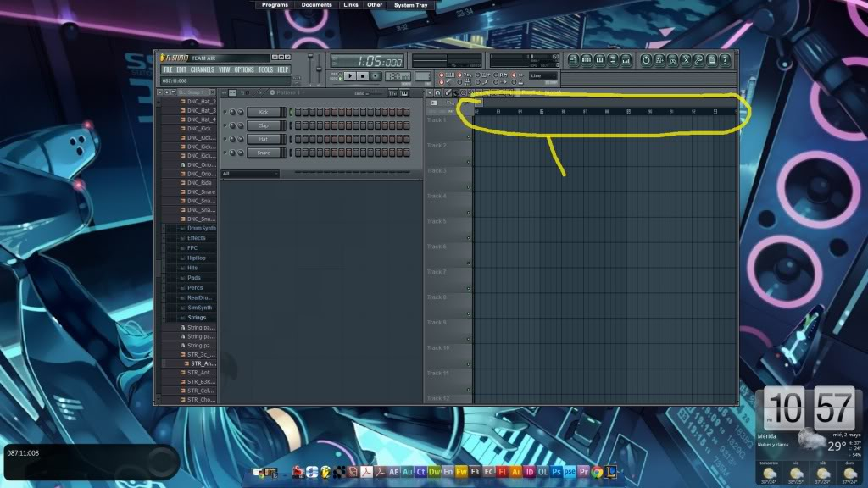Mute the Clap channel LED
868x488 pixels.
225,125
